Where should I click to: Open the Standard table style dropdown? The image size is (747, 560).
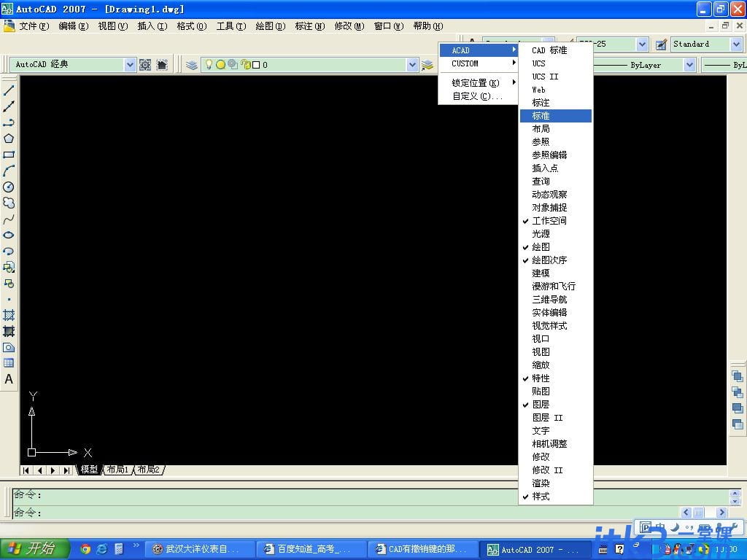pyautogui.click(x=737, y=44)
